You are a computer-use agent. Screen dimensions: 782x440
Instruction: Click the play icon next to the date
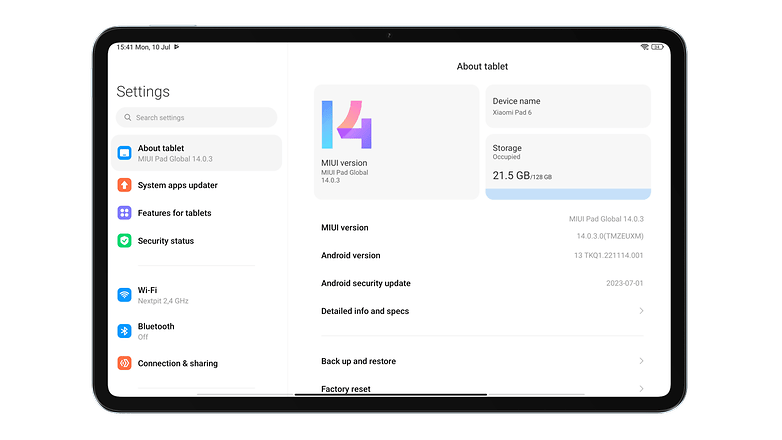[177, 47]
